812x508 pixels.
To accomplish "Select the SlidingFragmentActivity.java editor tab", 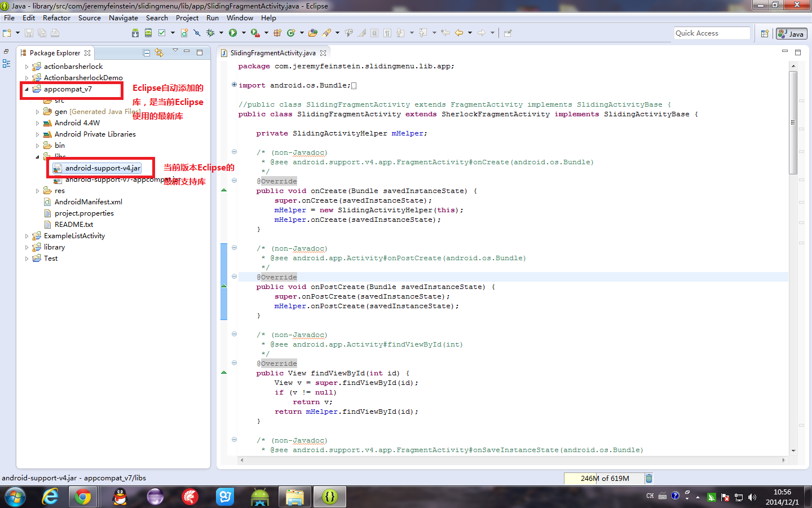I will coord(273,53).
